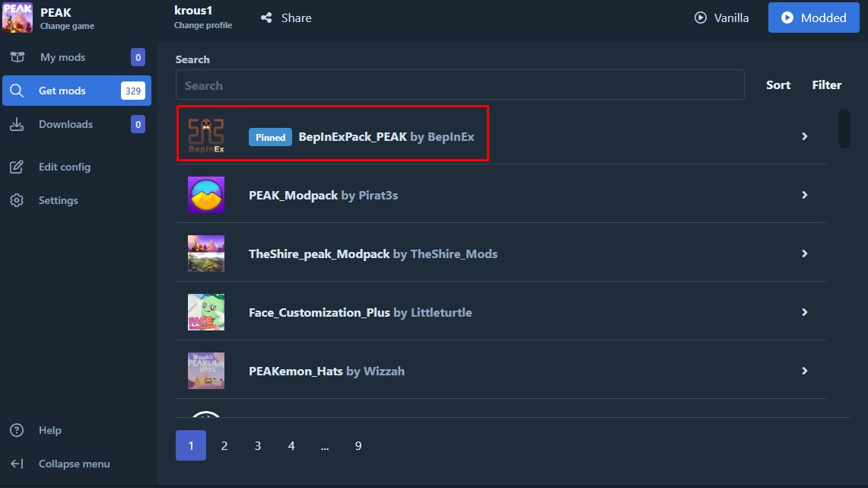Image resolution: width=868 pixels, height=488 pixels.
Task: Click the BepInEx mod thumbnail
Action: (206, 136)
